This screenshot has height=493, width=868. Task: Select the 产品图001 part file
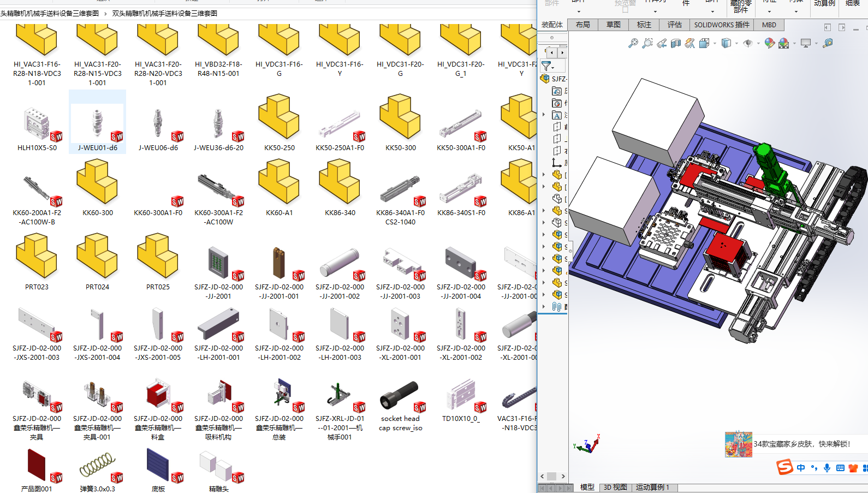click(37, 471)
